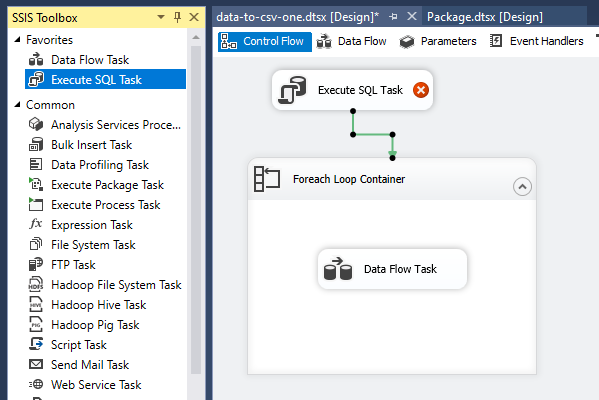Click the red error icon on Execute SQL Task
Viewport: 599px width, 400px height.
click(421, 90)
